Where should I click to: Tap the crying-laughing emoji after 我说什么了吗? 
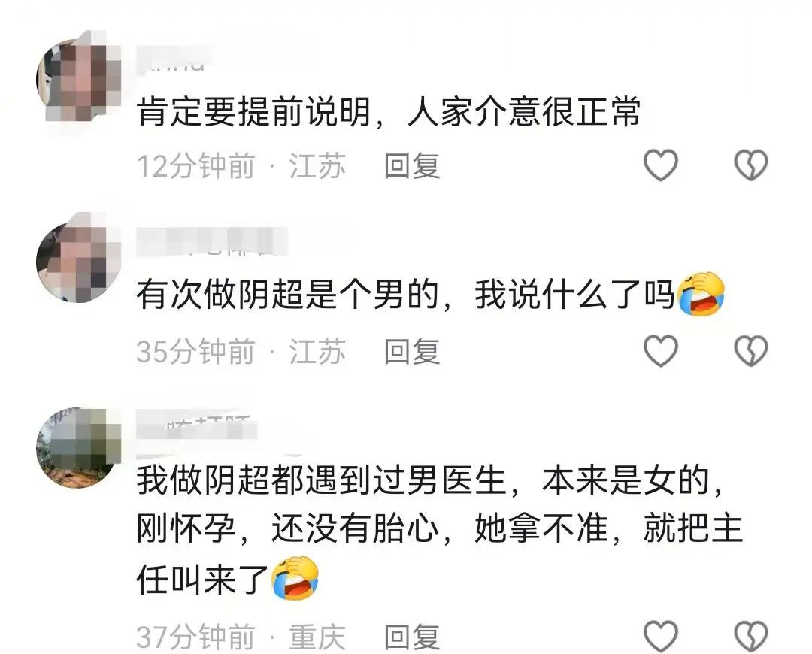pyautogui.click(x=701, y=294)
